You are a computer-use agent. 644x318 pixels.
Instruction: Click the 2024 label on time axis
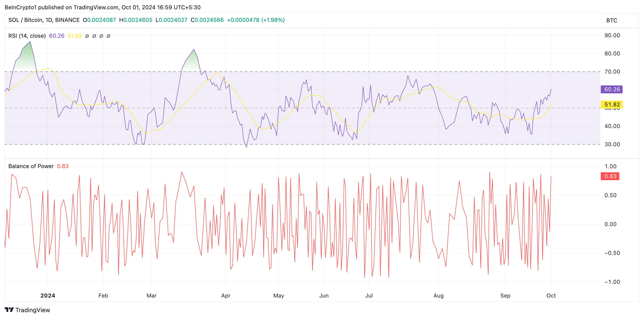(48, 295)
